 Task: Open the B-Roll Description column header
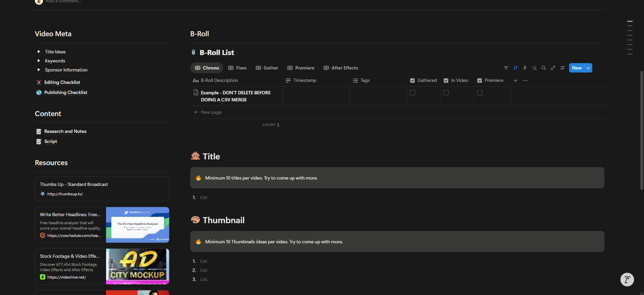pyautogui.click(x=236, y=81)
